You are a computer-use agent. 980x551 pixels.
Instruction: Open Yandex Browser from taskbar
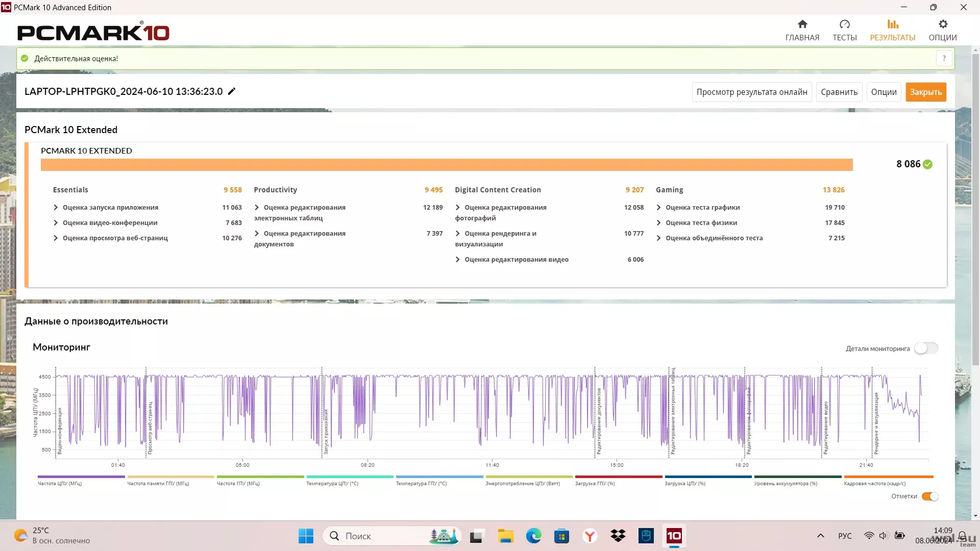click(590, 536)
